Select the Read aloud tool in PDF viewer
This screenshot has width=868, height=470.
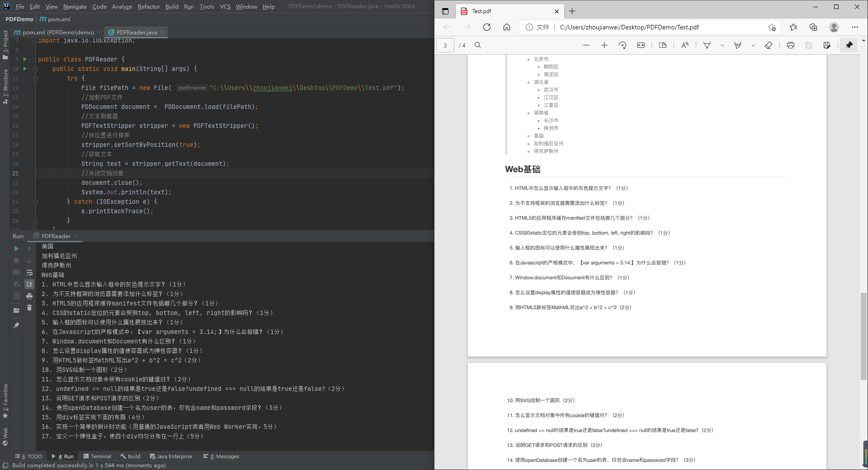[x=685, y=45]
